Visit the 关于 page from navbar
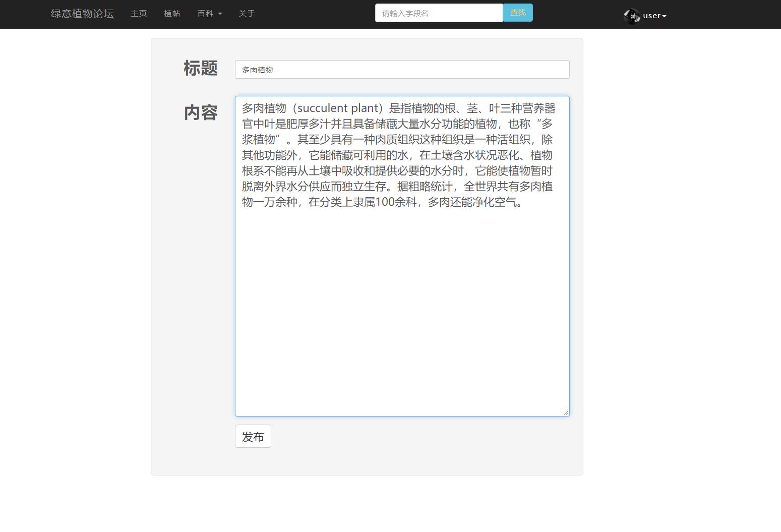 pyautogui.click(x=247, y=14)
